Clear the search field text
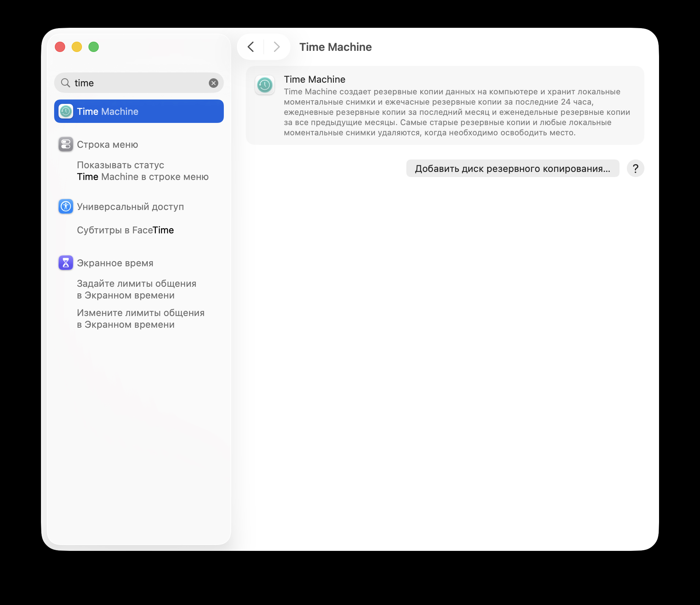Image resolution: width=700 pixels, height=605 pixels. (214, 83)
